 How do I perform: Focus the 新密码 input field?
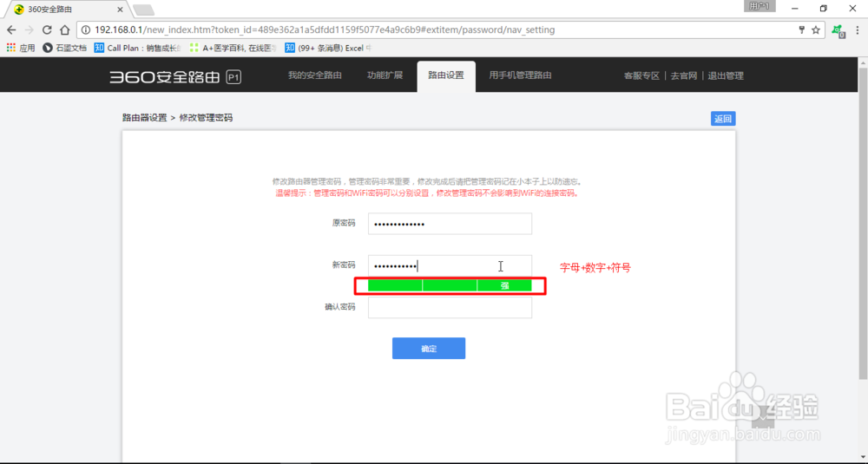(x=450, y=266)
